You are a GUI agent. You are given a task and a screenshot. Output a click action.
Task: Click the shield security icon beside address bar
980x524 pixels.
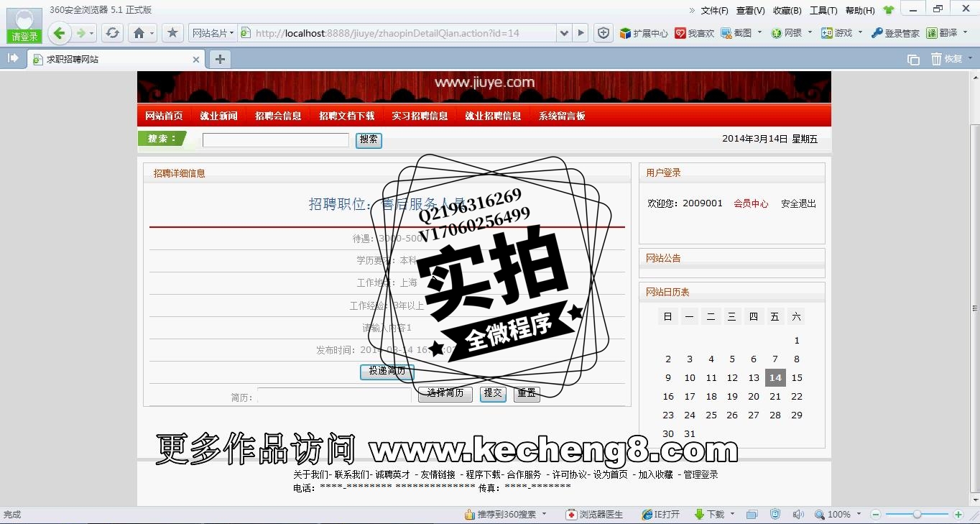[604, 33]
